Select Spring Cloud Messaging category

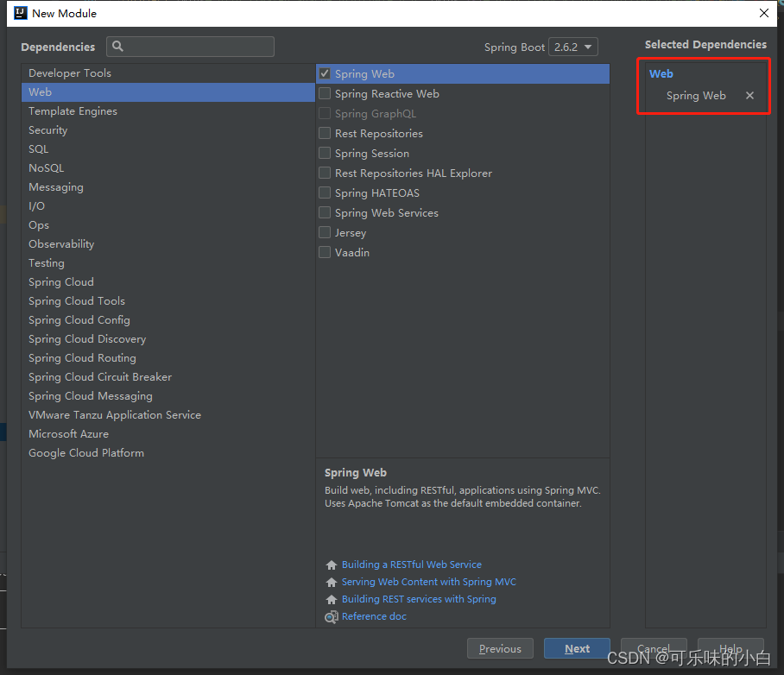click(x=168, y=396)
